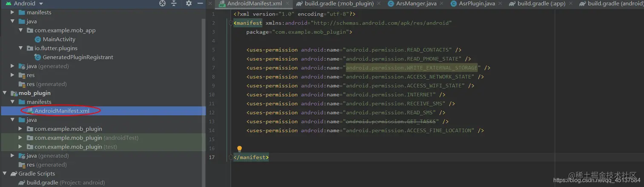Click the highlighted WRITE_EXTERNAL_STORAGE permission value

coord(412,68)
